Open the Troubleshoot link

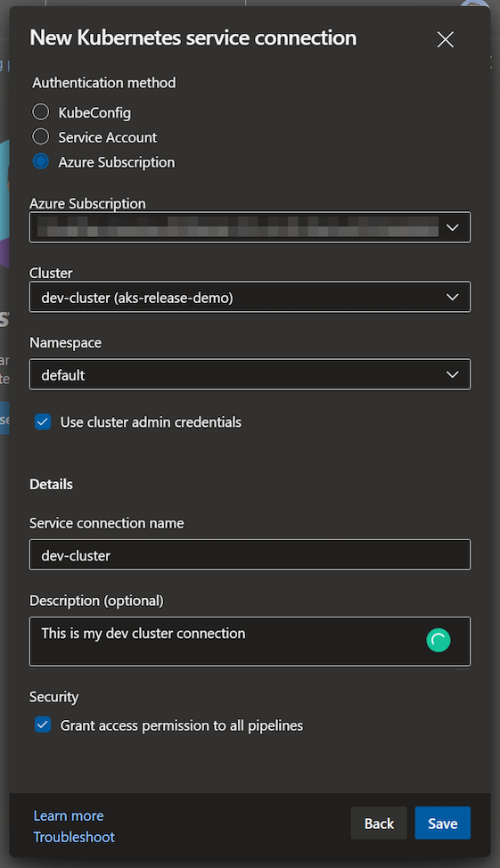(74, 837)
